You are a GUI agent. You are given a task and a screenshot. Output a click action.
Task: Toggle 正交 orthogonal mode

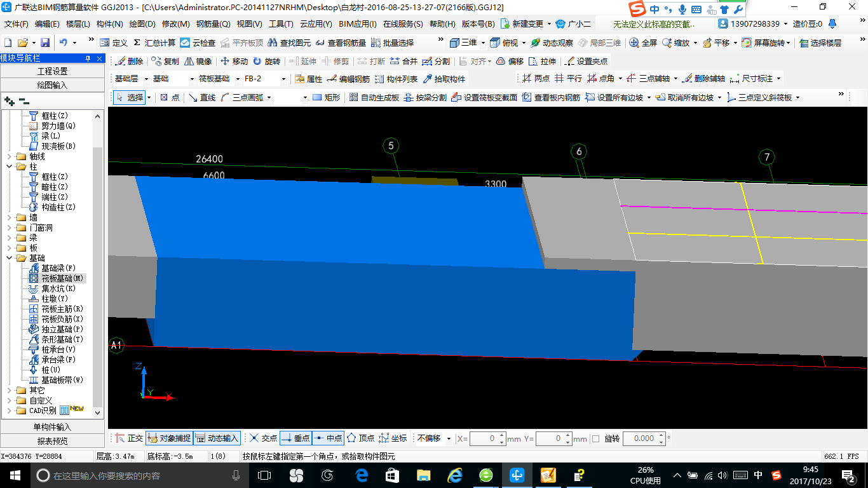[x=129, y=438]
